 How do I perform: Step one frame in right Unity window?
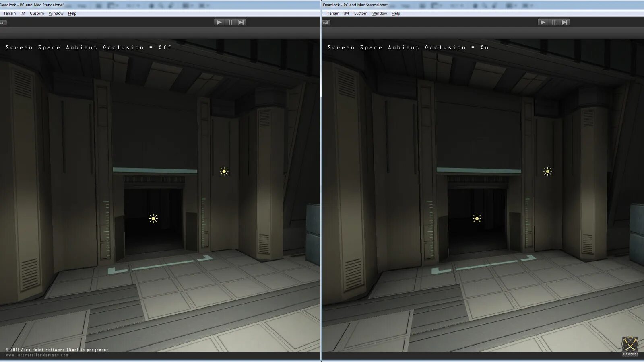(564, 22)
